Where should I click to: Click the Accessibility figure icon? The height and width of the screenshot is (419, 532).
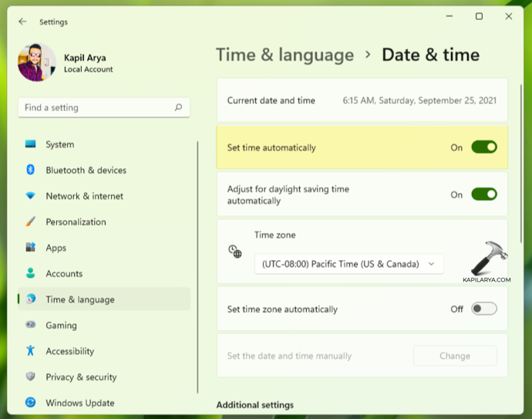click(31, 351)
